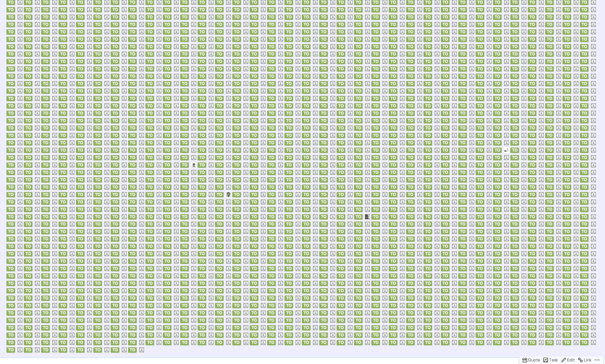Click TO badge immediately left of dark-background avatar
Image resolution: width=605 pixels, height=364 pixels.
point(358,217)
